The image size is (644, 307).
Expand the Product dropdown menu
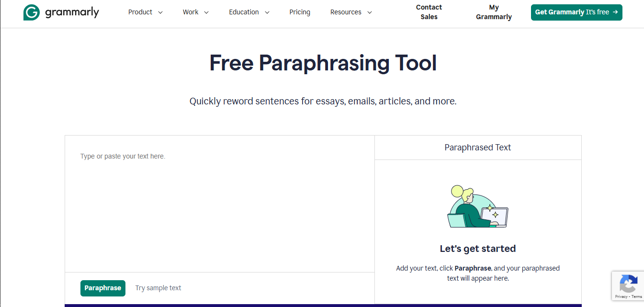146,12
